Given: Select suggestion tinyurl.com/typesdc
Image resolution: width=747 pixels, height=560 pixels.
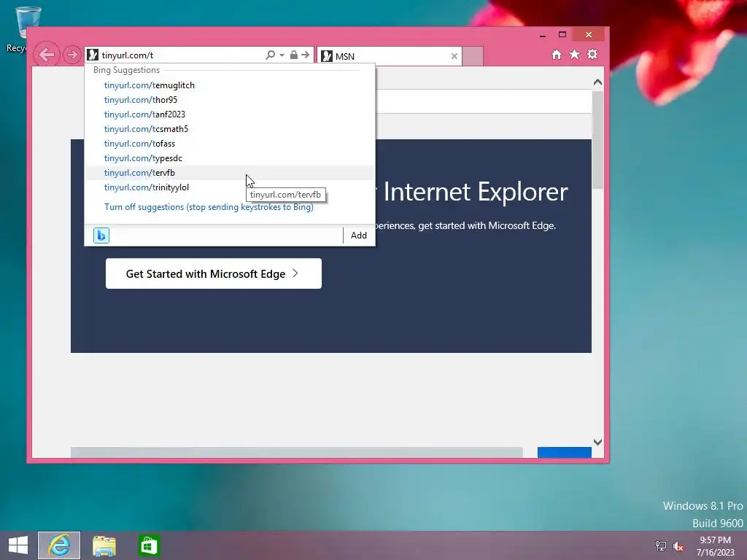Looking at the screenshot, I should click(230, 158).
